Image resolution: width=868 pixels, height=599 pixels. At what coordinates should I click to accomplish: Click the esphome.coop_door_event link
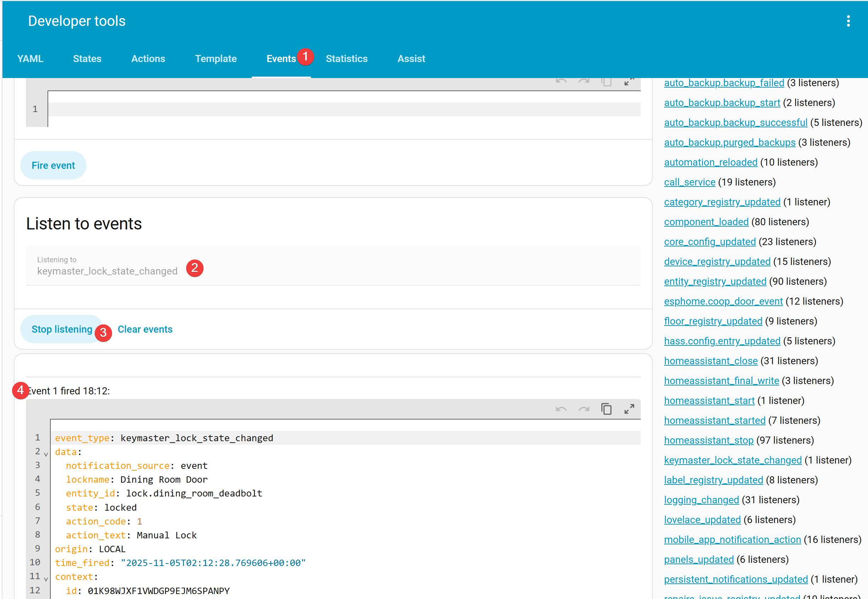pos(723,301)
